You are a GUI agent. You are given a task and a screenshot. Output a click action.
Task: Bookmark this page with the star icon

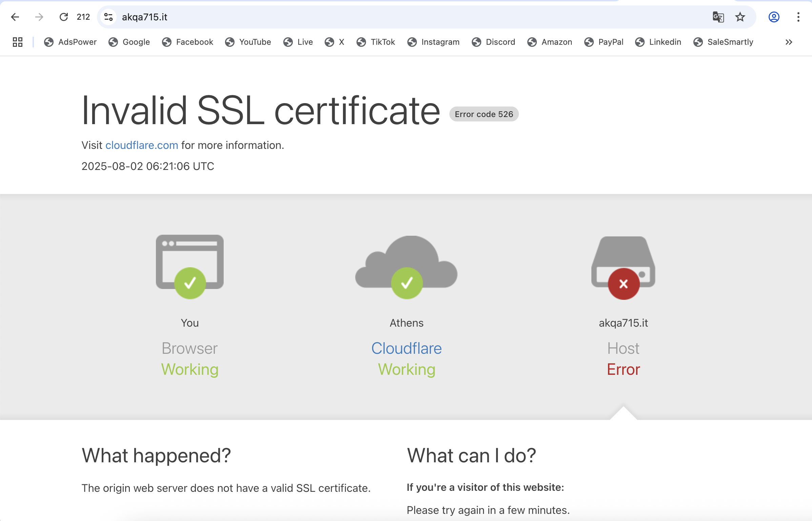(x=740, y=17)
